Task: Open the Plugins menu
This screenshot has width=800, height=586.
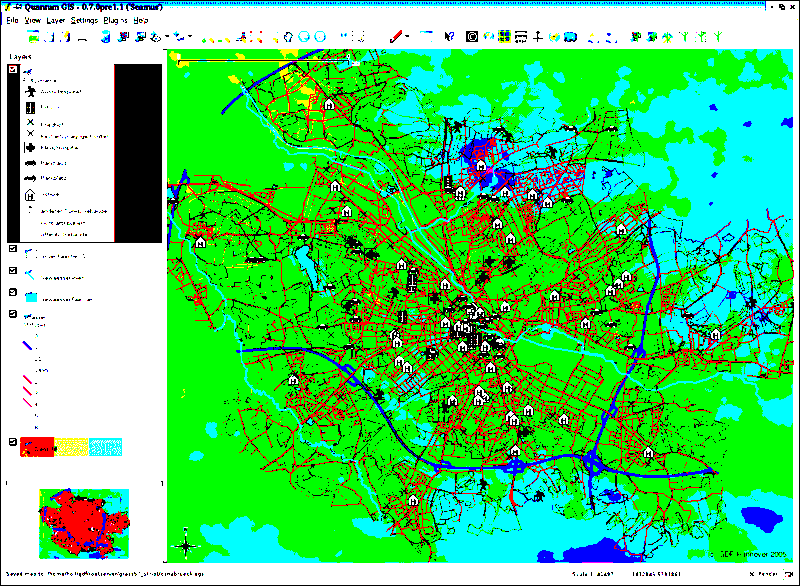Action: (x=114, y=20)
